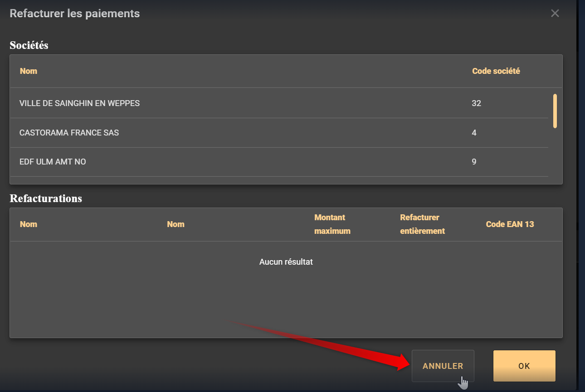Screen dimensions: 585x392
Task: Click the Montant maximum column header
Action: [332, 224]
